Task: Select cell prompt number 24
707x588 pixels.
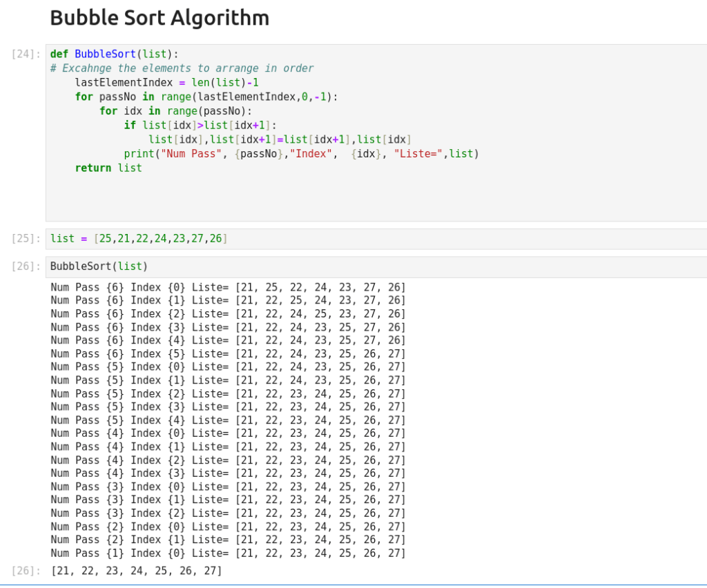Action: pos(26,54)
